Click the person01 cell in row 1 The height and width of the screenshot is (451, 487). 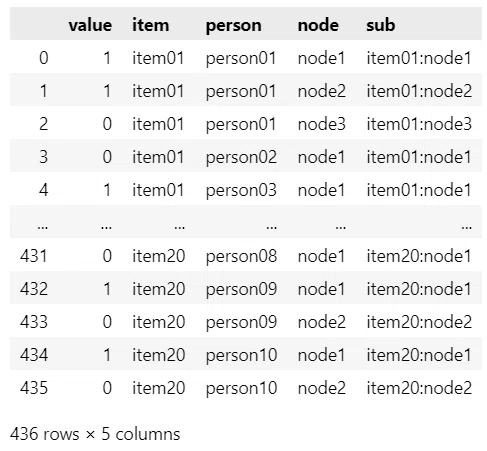coord(241,91)
